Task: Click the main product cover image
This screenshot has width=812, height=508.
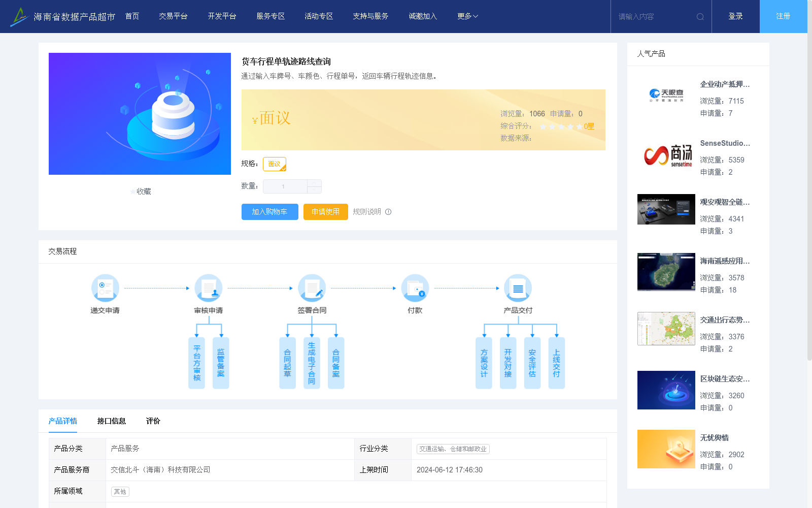Action: coord(140,114)
